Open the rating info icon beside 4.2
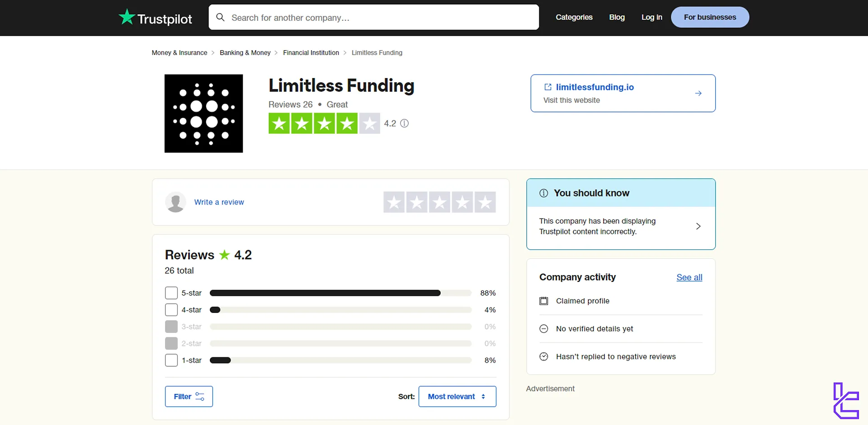 [405, 123]
